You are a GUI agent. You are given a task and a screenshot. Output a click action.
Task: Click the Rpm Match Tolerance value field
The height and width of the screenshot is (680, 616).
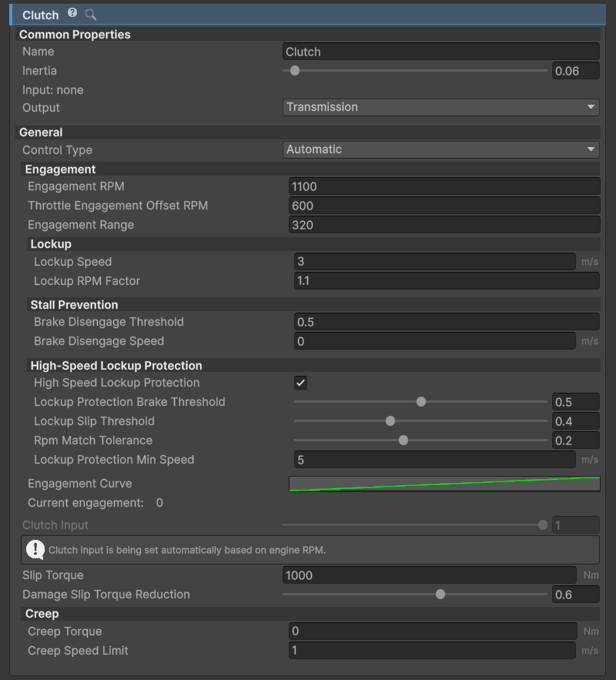point(576,440)
